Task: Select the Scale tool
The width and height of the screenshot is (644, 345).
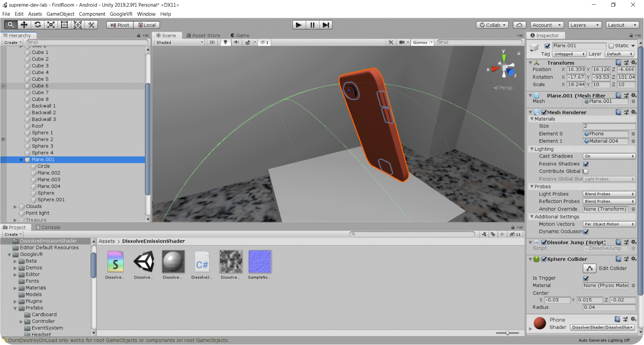Action: click(51, 25)
